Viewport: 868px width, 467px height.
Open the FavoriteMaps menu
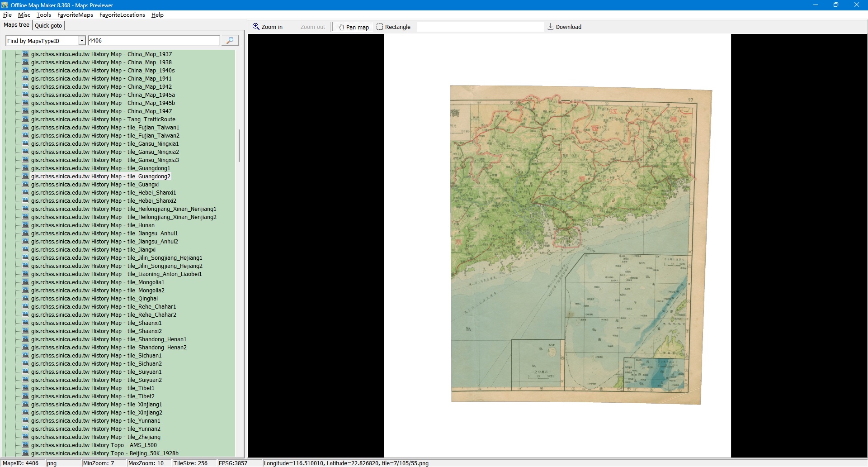(x=75, y=15)
